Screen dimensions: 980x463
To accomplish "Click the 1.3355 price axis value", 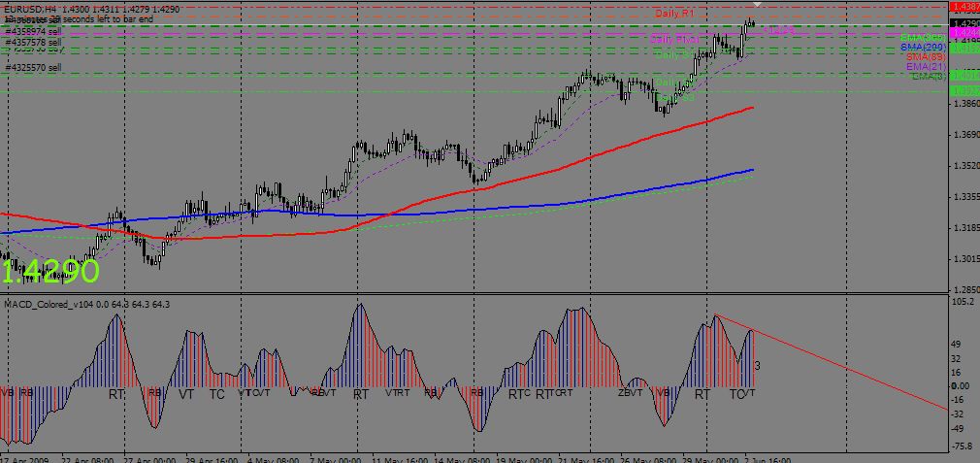I will [965, 196].
